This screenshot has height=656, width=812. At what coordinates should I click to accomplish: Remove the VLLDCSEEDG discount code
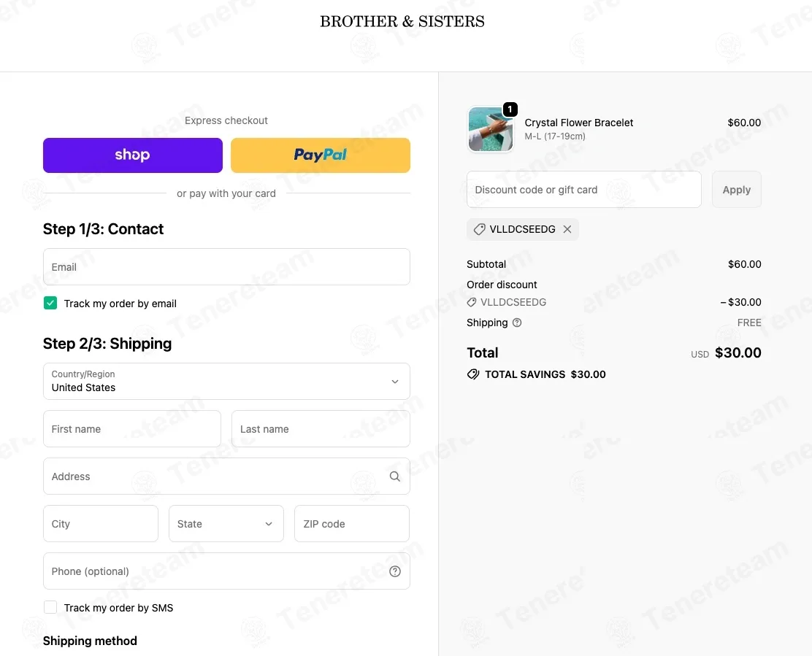(567, 229)
